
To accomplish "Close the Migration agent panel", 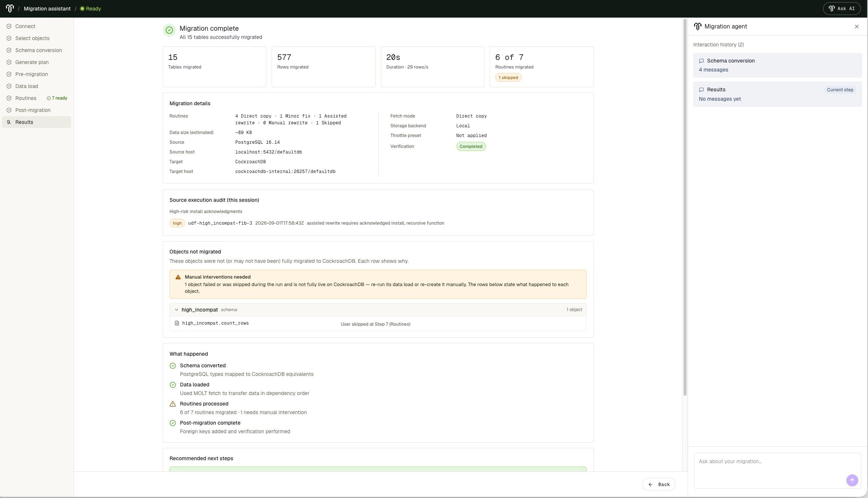I will point(856,27).
